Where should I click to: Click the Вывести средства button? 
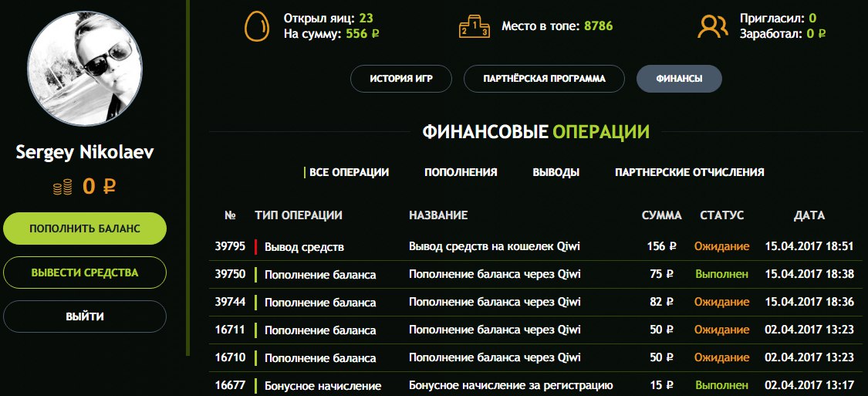(x=85, y=272)
